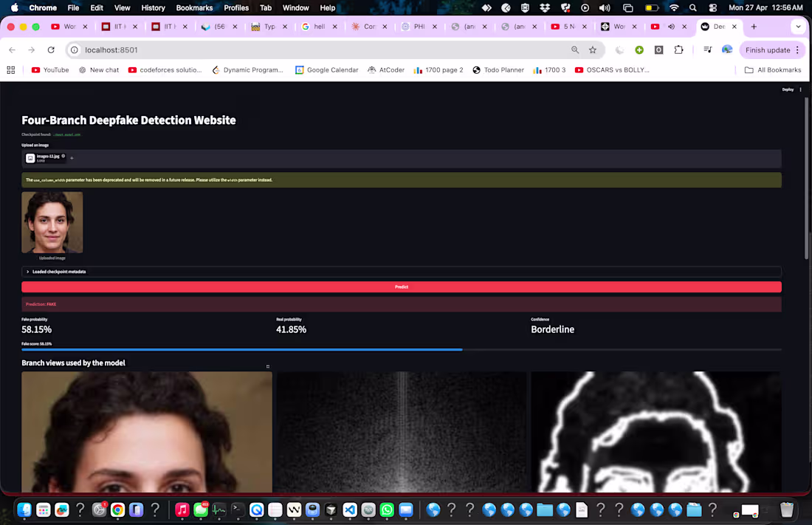Image resolution: width=812 pixels, height=525 pixels.
Task: Open Spotlight search from the menu bar
Action: click(x=692, y=8)
